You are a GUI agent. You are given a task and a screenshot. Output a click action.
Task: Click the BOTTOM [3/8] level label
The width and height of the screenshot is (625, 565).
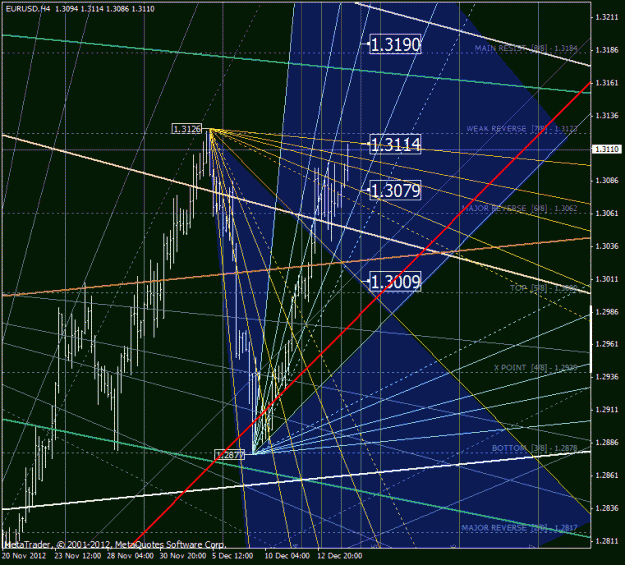535,448
